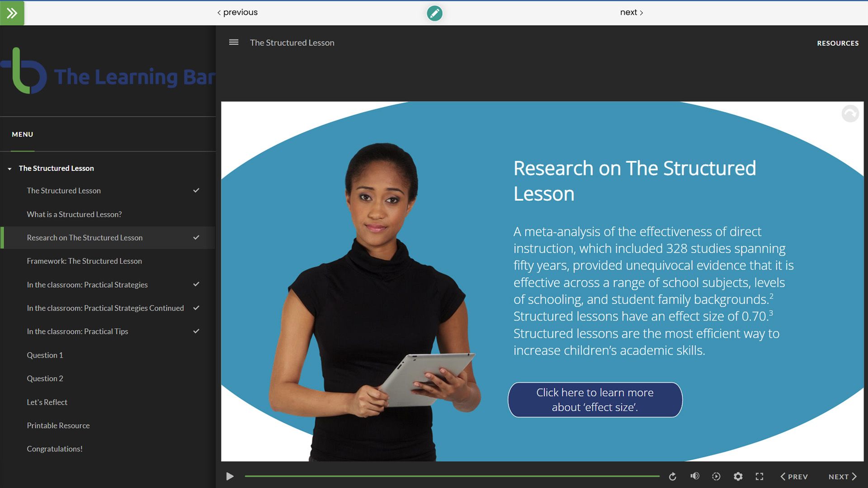
Task: Open the RESOURCES tab at top right
Action: coord(838,43)
